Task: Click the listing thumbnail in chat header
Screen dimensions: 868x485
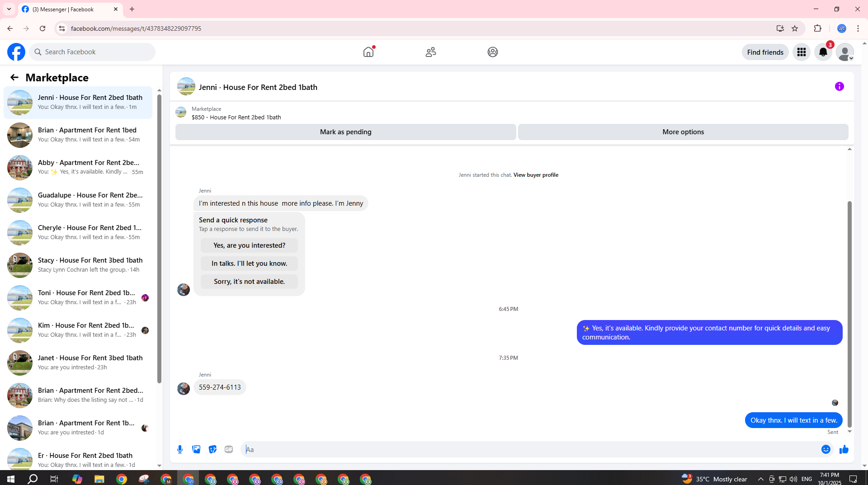Action: tap(186, 86)
